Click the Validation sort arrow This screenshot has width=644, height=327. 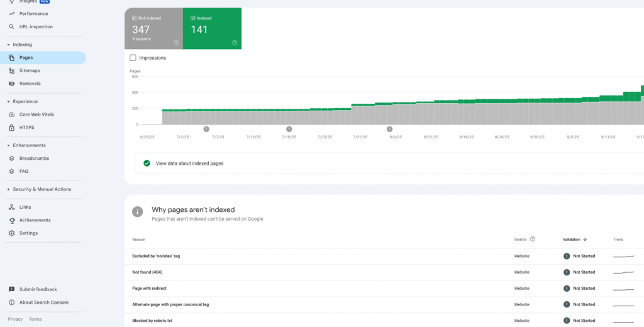point(585,240)
